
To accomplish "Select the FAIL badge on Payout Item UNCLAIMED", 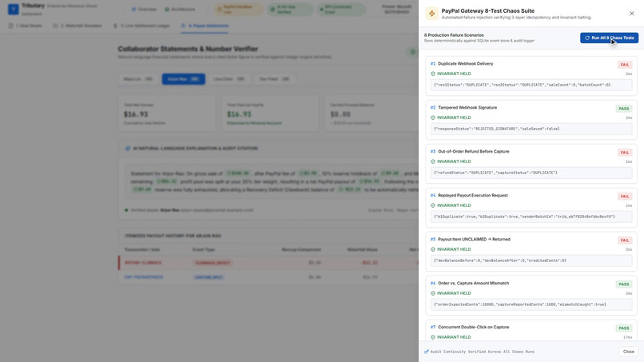I will point(625,241).
